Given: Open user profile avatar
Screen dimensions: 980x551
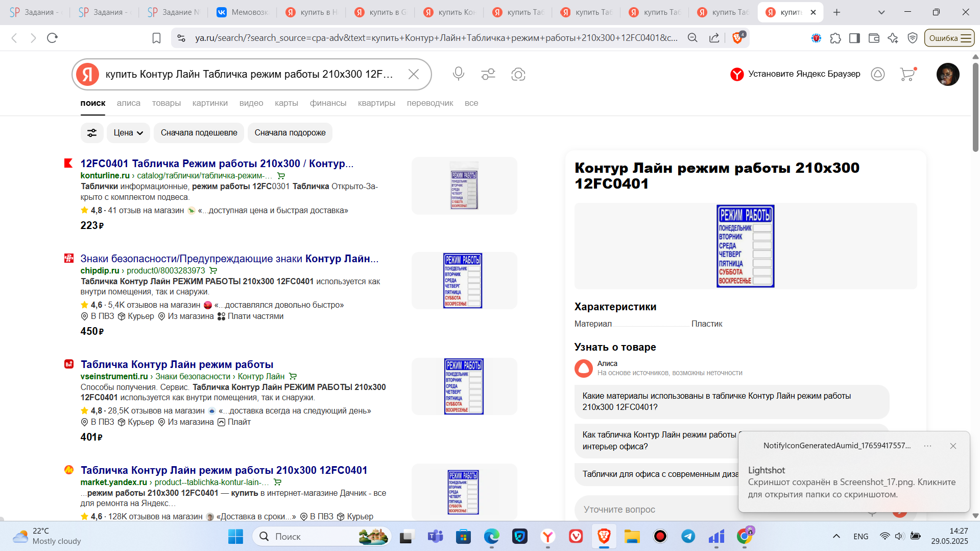Looking at the screenshot, I should coord(948,74).
